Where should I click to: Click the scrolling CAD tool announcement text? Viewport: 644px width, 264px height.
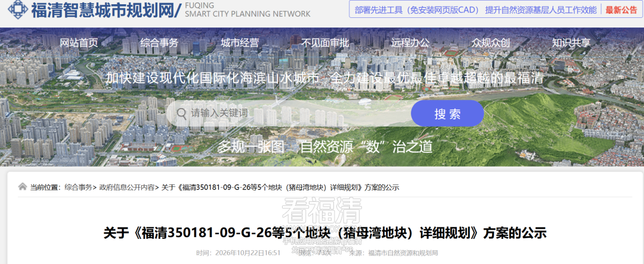[476, 10]
